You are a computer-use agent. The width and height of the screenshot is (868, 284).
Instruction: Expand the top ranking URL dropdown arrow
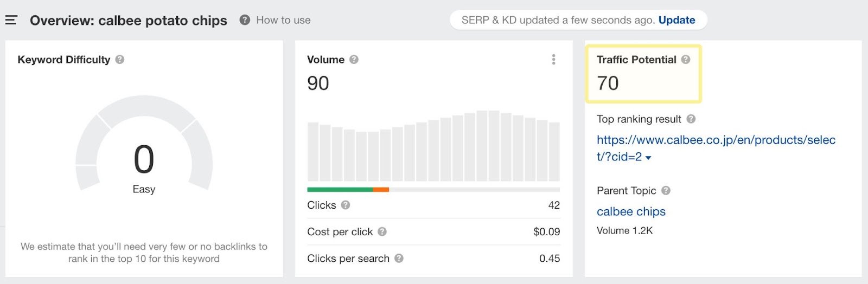[648, 158]
